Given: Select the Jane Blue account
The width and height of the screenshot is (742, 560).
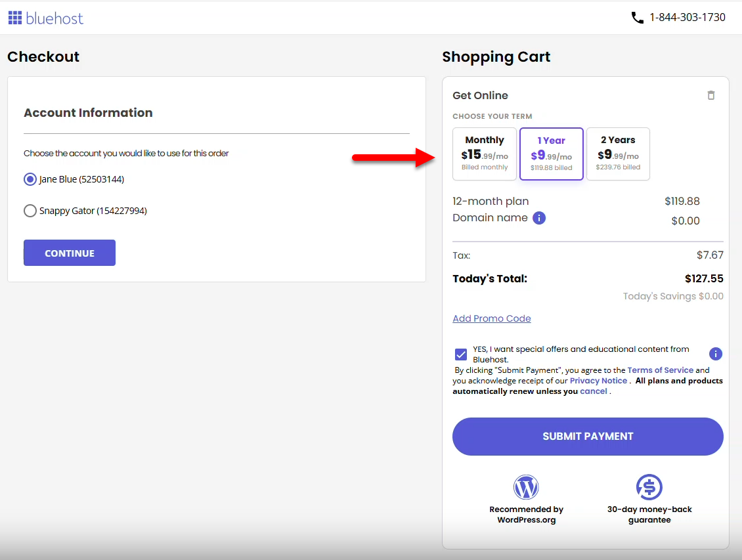Looking at the screenshot, I should point(30,179).
